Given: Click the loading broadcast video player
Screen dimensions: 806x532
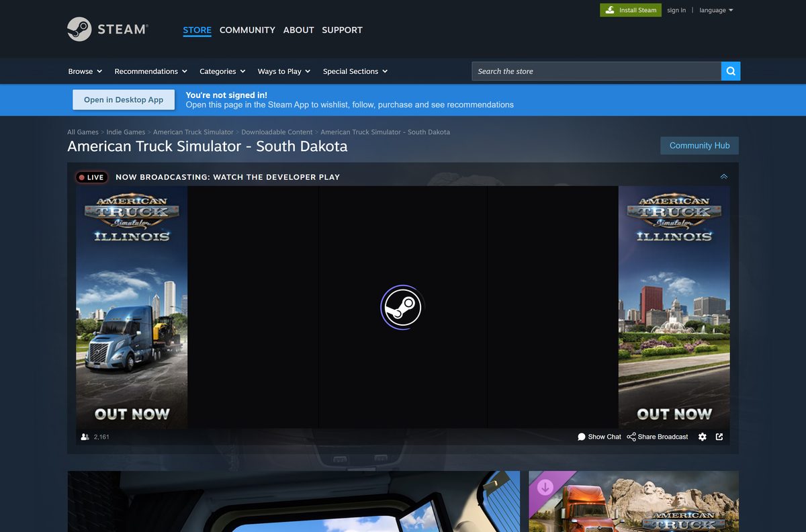Looking at the screenshot, I should click(x=402, y=308).
